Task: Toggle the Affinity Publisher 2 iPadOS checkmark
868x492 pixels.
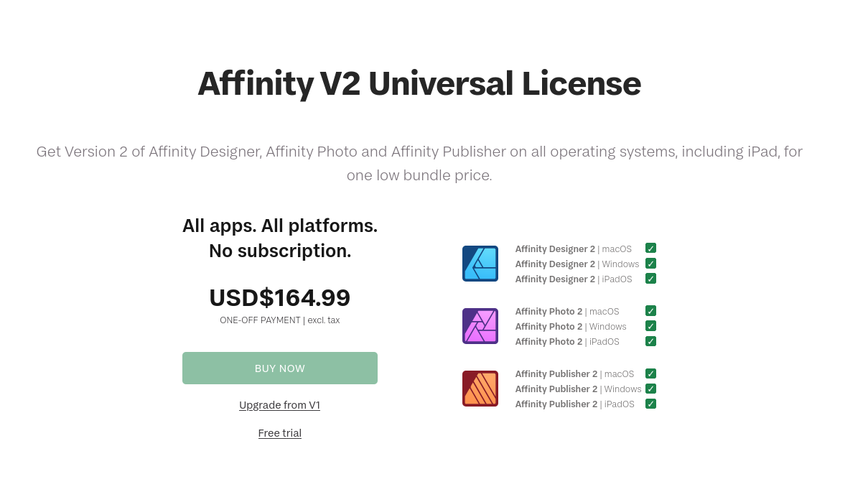Action: pyautogui.click(x=650, y=404)
